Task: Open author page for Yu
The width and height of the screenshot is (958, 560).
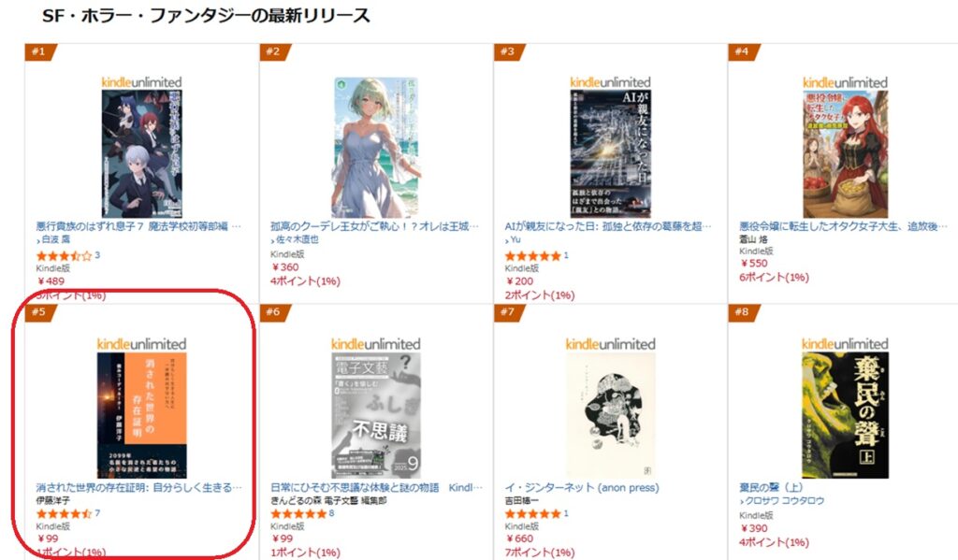Action: click(515, 240)
